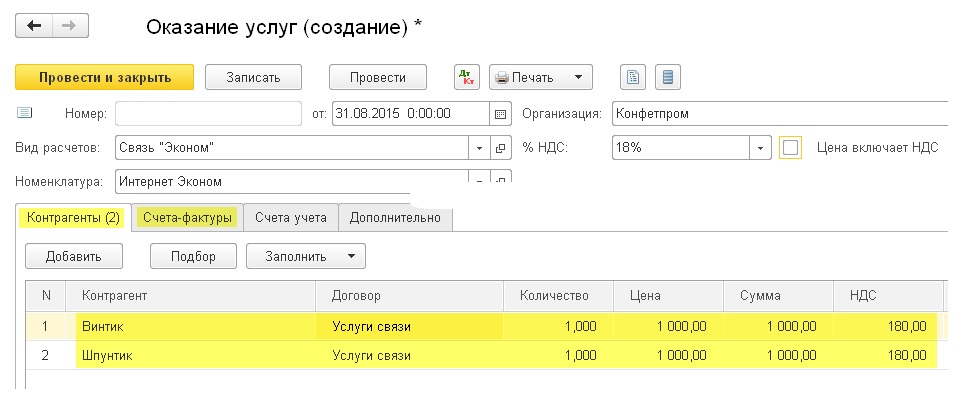The width and height of the screenshot is (966, 403).
Task: Click row number 1 cell
Action: (x=46, y=327)
